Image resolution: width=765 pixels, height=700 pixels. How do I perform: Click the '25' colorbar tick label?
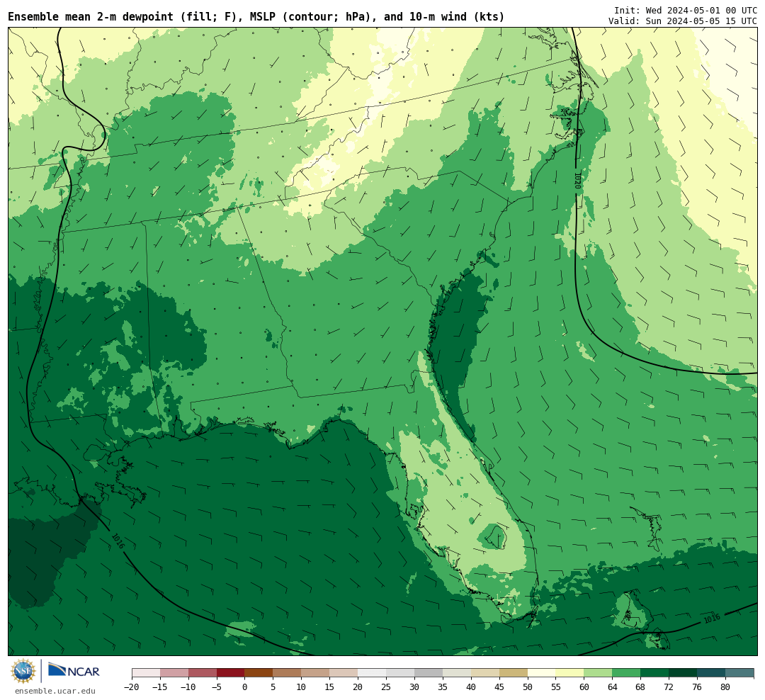(387, 687)
